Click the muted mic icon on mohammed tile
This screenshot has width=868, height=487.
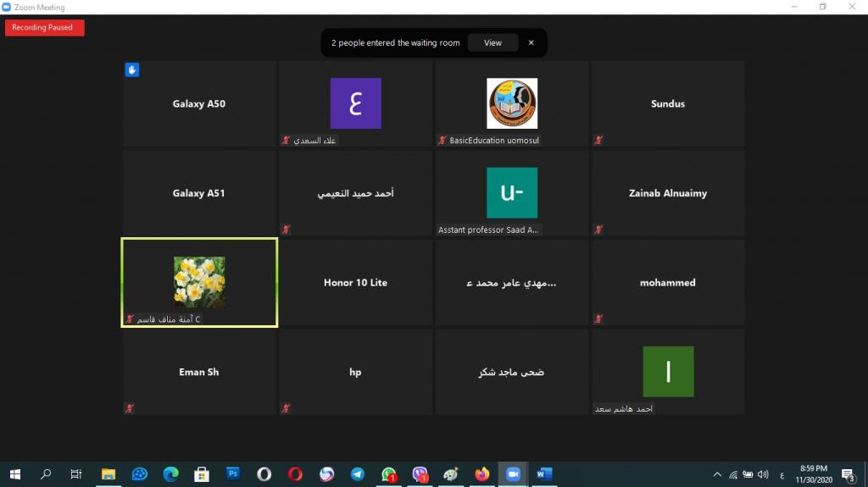click(598, 319)
